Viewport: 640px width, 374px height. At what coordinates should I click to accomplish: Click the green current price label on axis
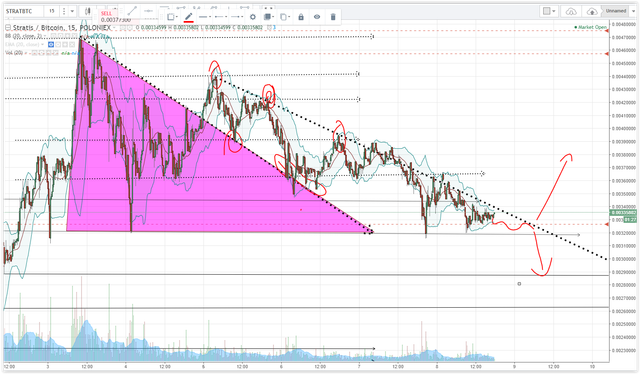tap(623, 213)
